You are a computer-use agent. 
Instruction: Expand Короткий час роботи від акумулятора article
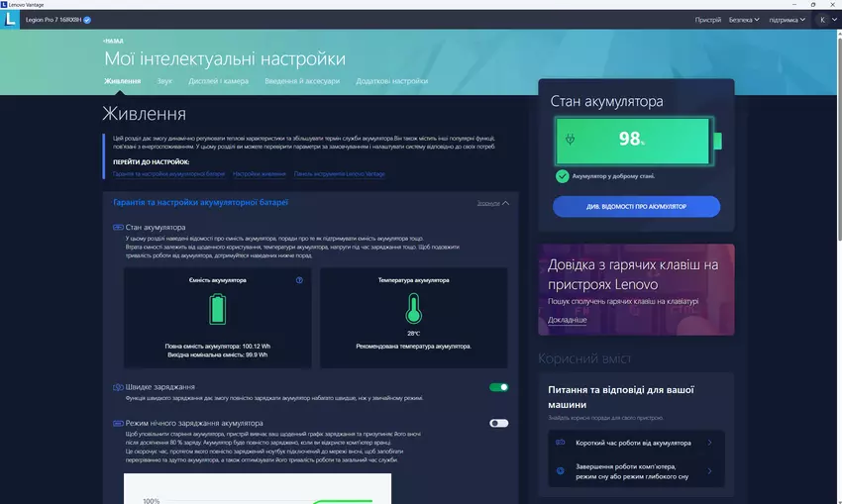click(634, 443)
